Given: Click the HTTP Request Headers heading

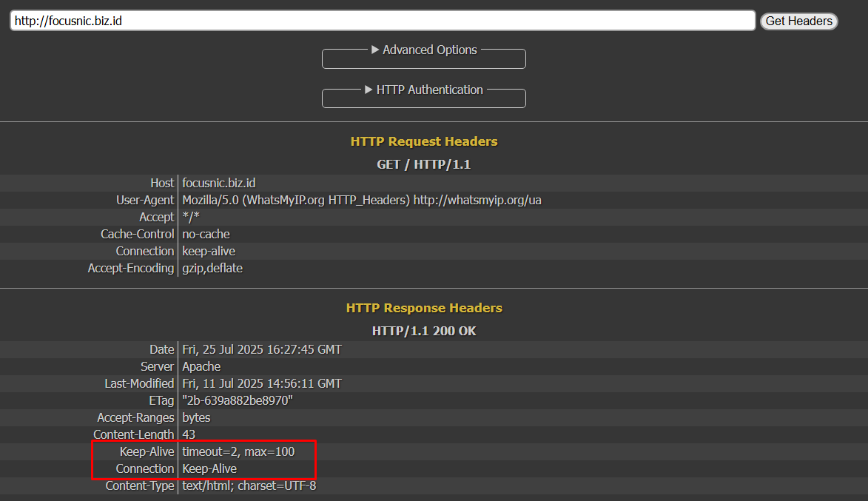Looking at the screenshot, I should [424, 141].
